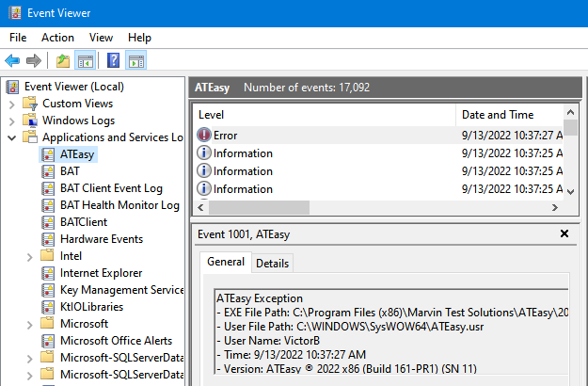Screen dimensions: 588x386
Task: Click the event list vertical scrollbar thumb
Action: pos(570,127)
